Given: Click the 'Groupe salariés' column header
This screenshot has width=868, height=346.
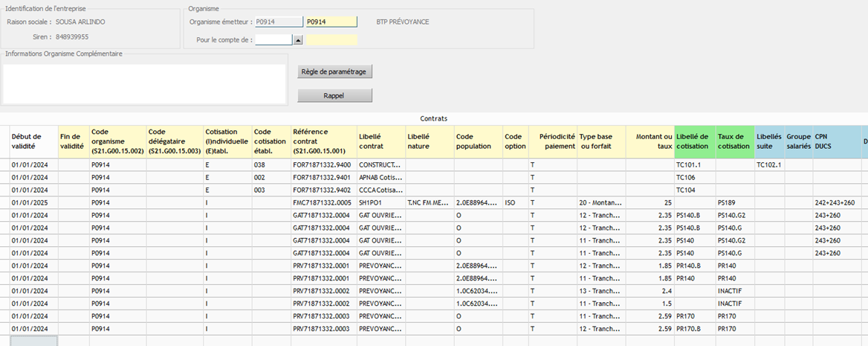Looking at the screenshot, I should click(798, 141).
